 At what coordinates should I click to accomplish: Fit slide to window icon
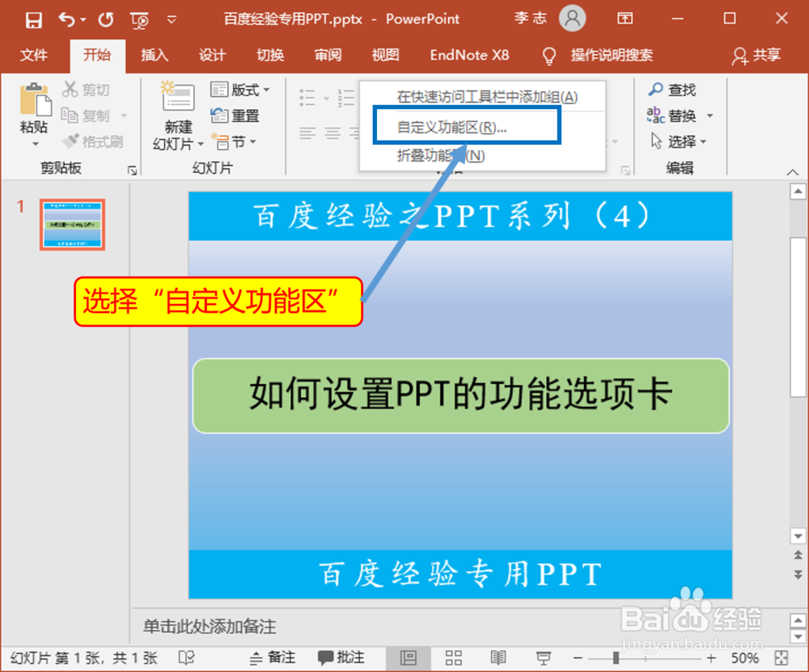pyautogui.click(x=781, y=658)
